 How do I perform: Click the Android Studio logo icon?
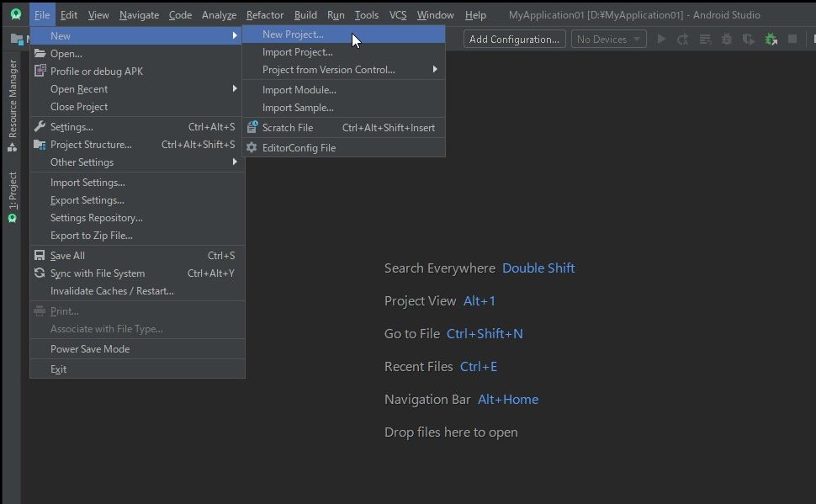15,14
